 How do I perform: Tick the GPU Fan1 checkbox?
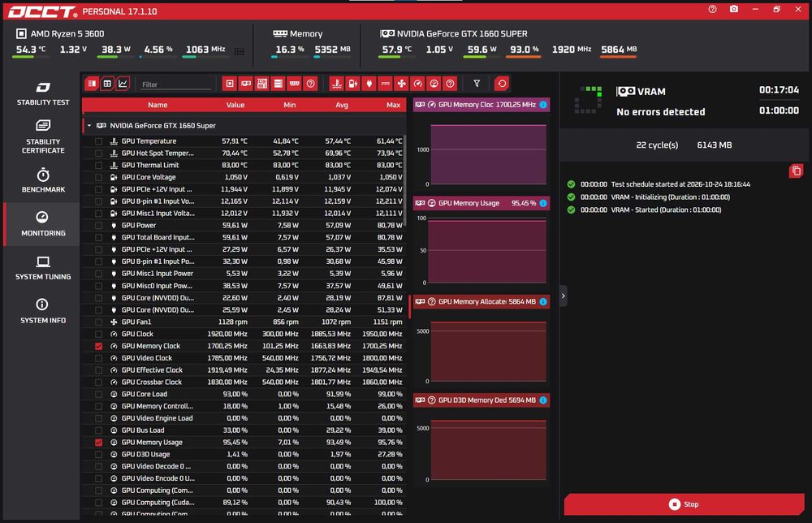(x=98, y=322)
